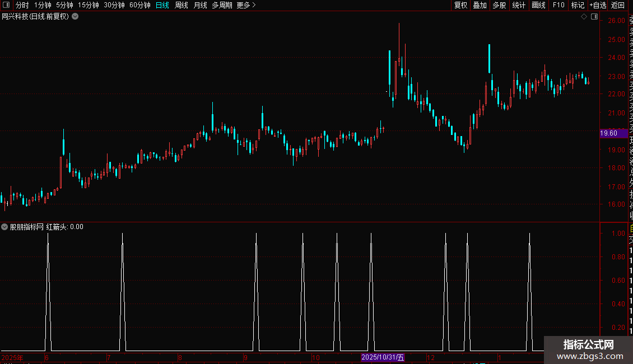Switch to 分时 intraday view
The width and height of the screenshot is (633, 364).
22,5
